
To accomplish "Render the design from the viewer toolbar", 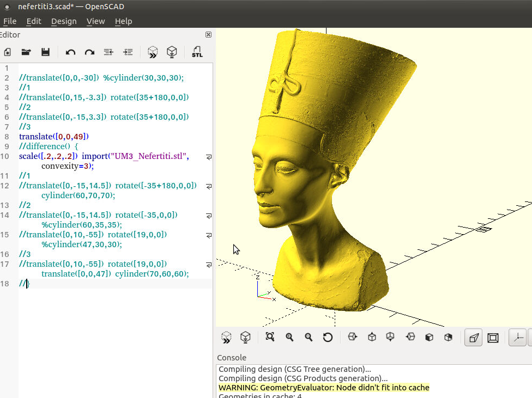I will 245,338.
